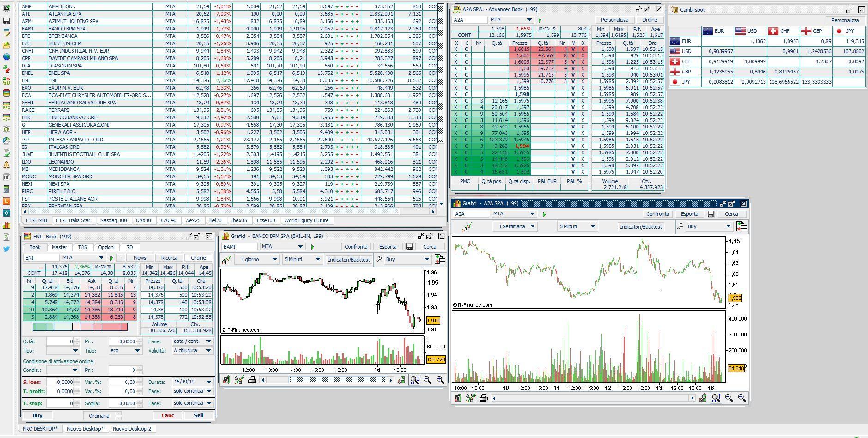Open the pie chart icon in left sidebar
This screenshot has height=438, width=868.
click(x=6, y=141)
